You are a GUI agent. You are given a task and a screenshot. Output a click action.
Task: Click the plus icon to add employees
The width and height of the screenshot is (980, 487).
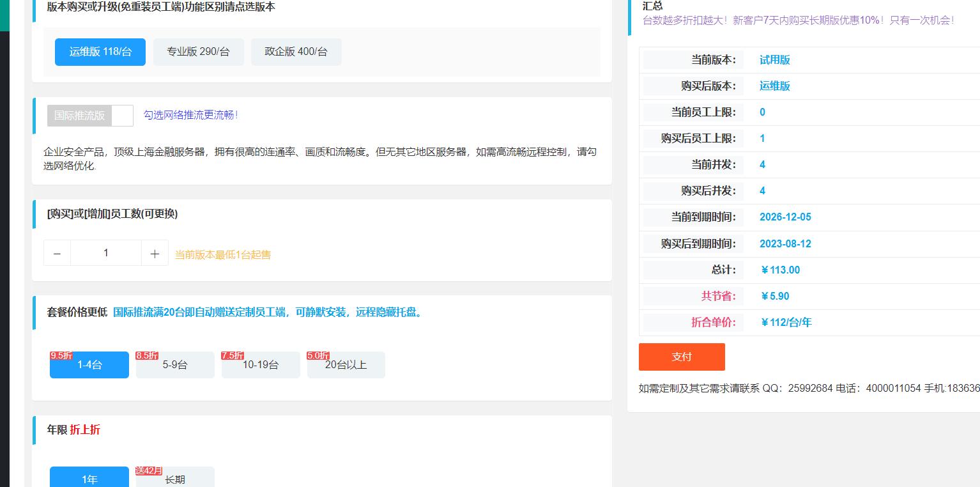point(155,254)
